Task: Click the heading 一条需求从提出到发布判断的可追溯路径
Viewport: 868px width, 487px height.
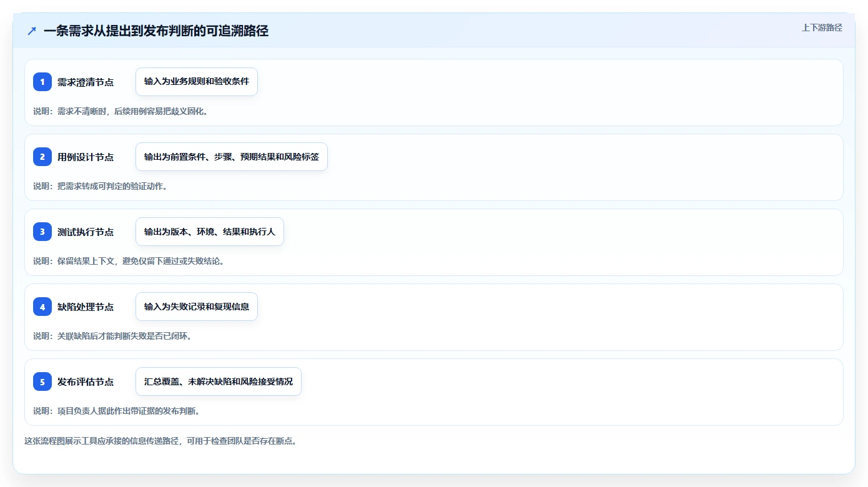Action: [156, 31]
